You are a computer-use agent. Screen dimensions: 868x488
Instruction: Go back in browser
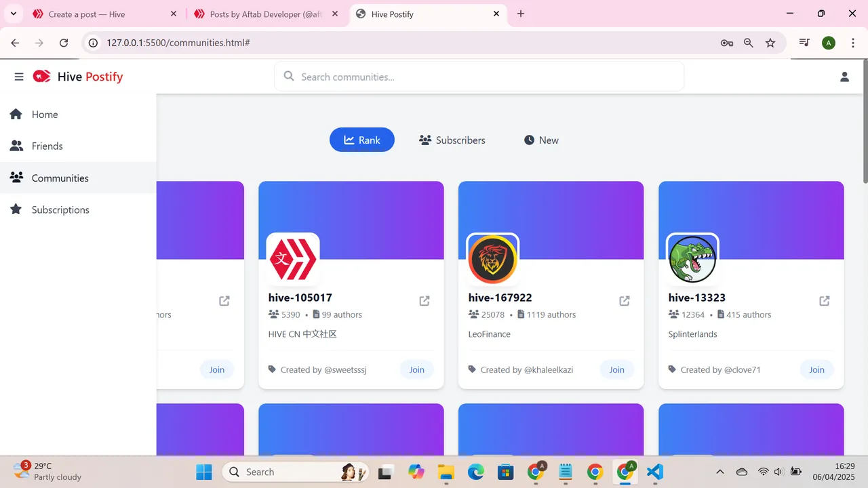pyautogui.click(x=15, y=43)
